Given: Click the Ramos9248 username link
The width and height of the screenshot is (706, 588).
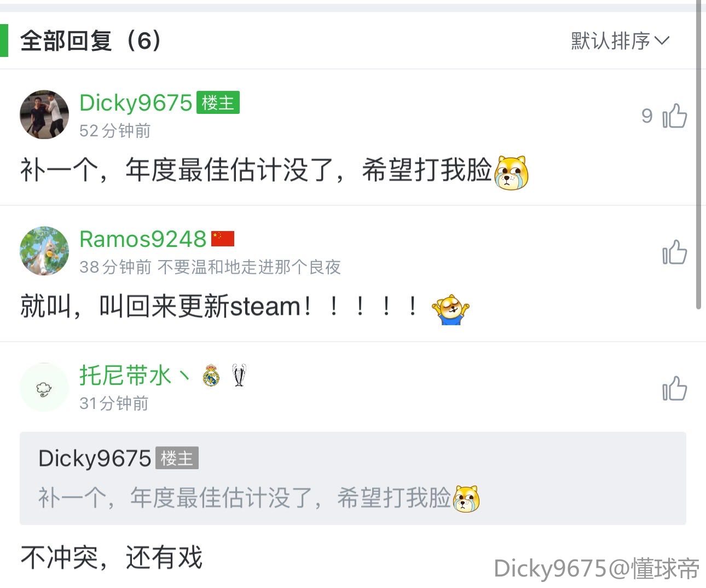Looking at the screenshot, I should tap(143, 239).
